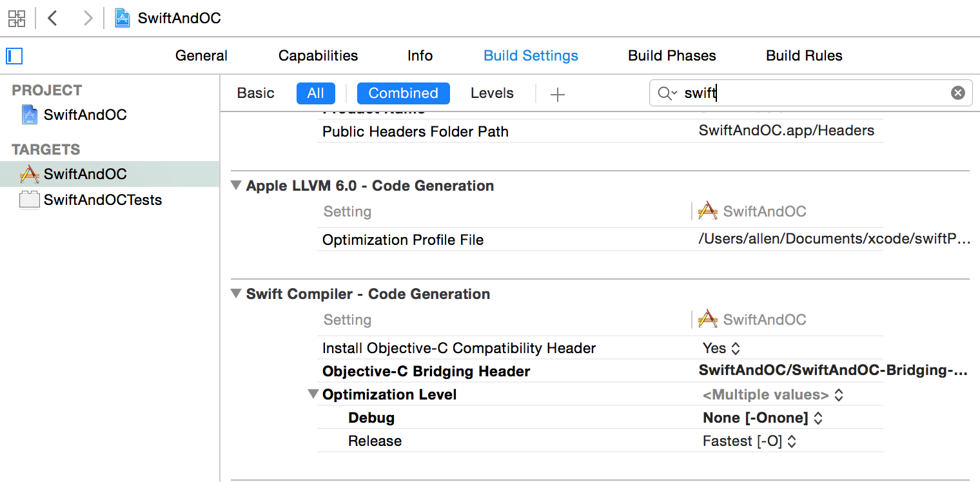Screen dimensions: 980x482
Task: Click the PROJECT section heading
Action: [x=47, y=90]
